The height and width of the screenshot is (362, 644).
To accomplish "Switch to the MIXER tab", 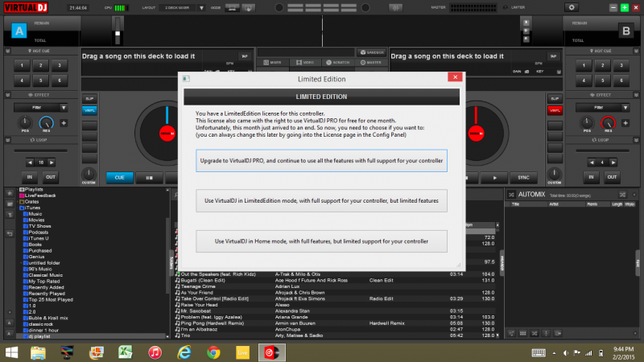I will [x=273, y=63].
